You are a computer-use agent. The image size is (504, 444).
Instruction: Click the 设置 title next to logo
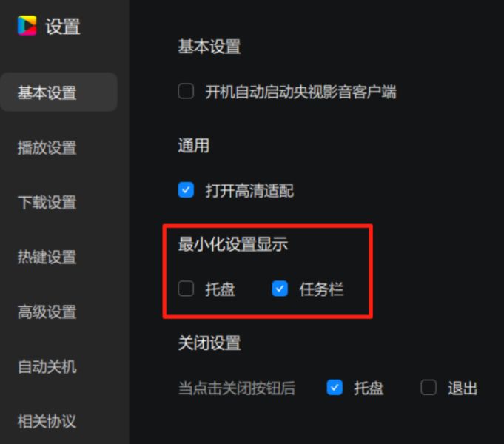[63, 26]
